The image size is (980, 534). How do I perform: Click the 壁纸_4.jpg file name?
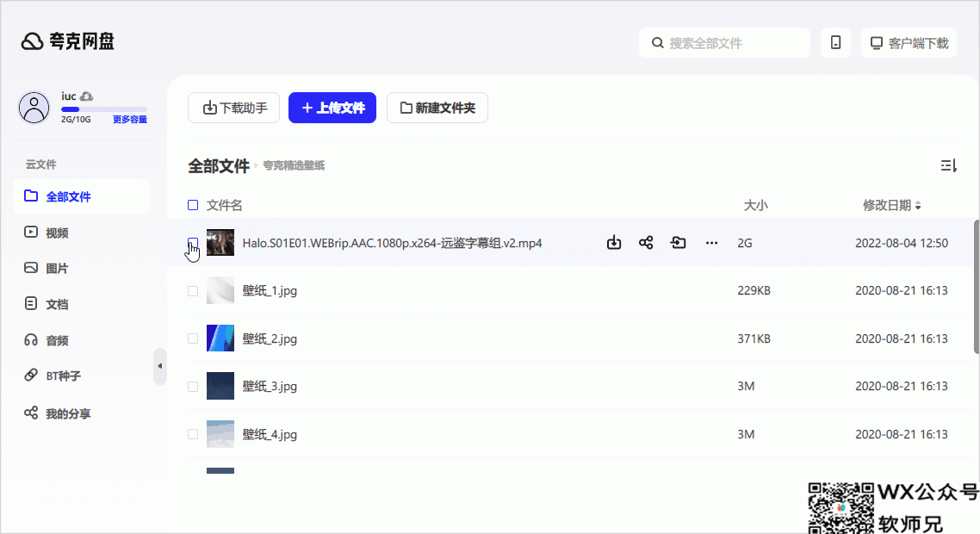pyautogui.click(x=270, y=435)
